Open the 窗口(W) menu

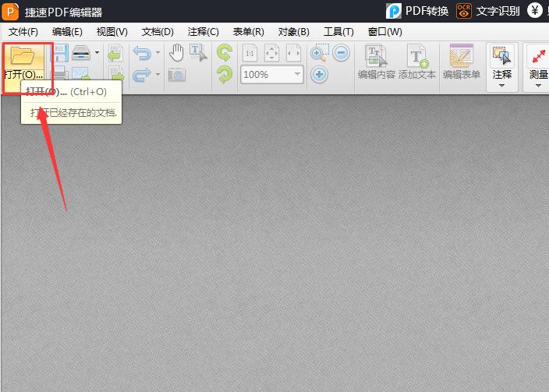coord(384,32)
